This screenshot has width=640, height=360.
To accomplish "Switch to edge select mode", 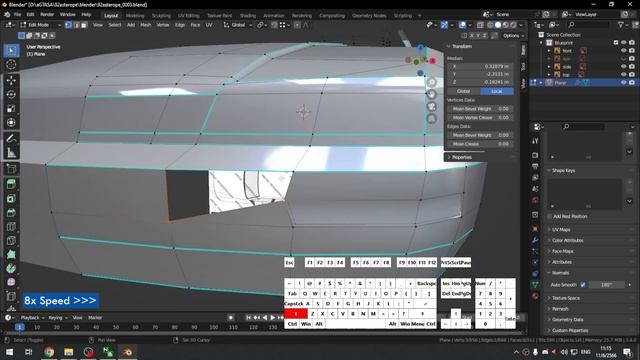I will (76, 25).
